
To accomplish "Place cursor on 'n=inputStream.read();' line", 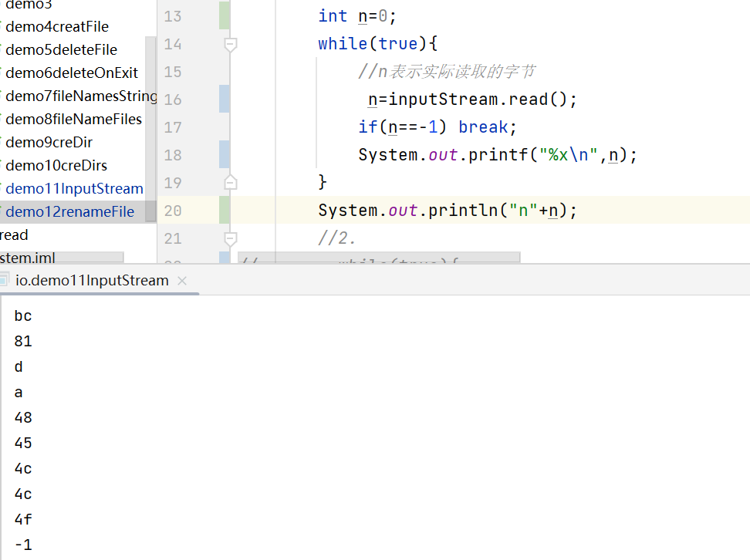I will coord(472,100).
